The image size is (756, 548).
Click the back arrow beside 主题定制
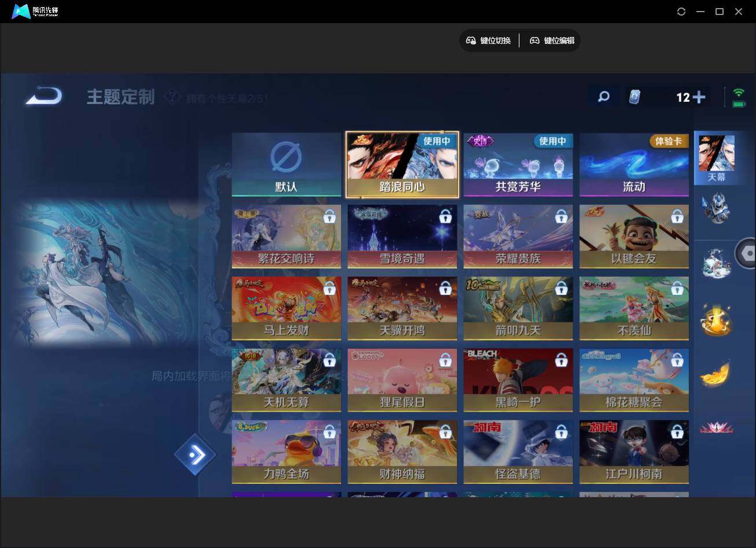(x=44, y=96)
